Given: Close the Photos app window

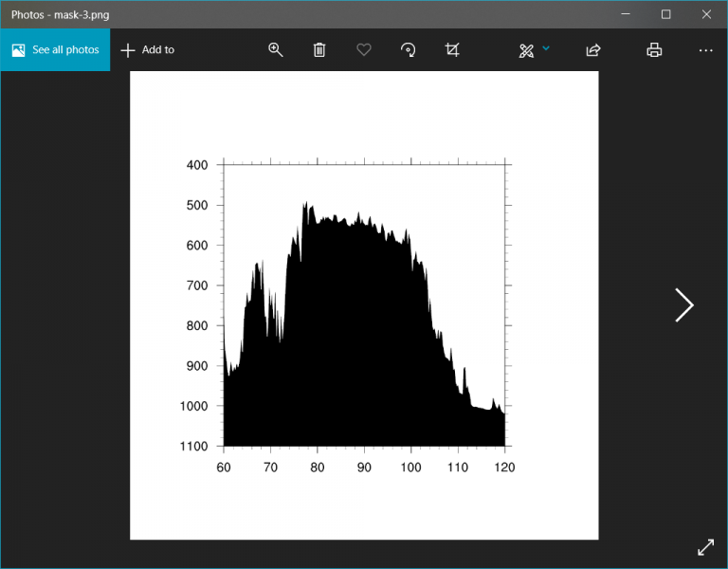Looking at the screenshot, I should (706, 14).
